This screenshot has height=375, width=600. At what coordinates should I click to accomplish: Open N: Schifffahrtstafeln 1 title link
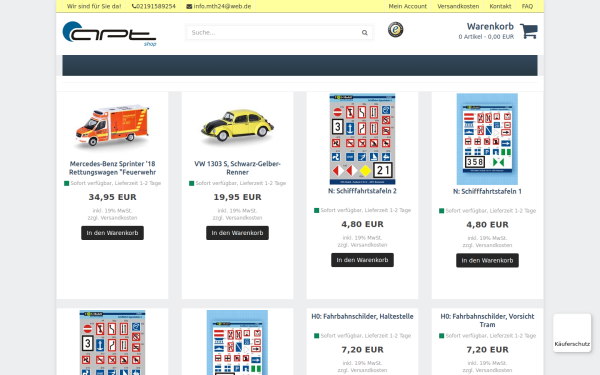pos(487,191)
